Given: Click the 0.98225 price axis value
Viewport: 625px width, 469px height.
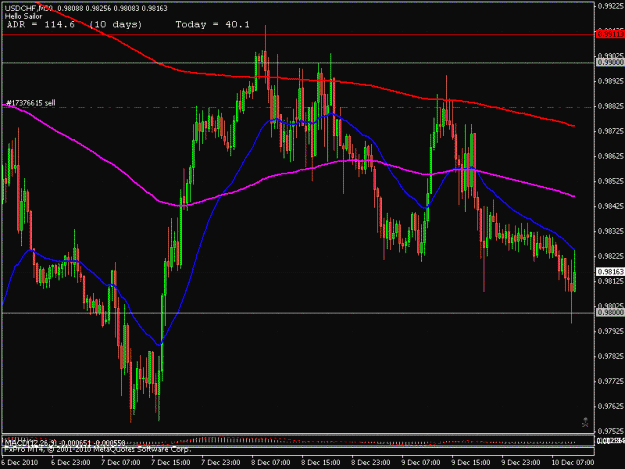Looking at the screenshot, I should [x=611, y=256].
